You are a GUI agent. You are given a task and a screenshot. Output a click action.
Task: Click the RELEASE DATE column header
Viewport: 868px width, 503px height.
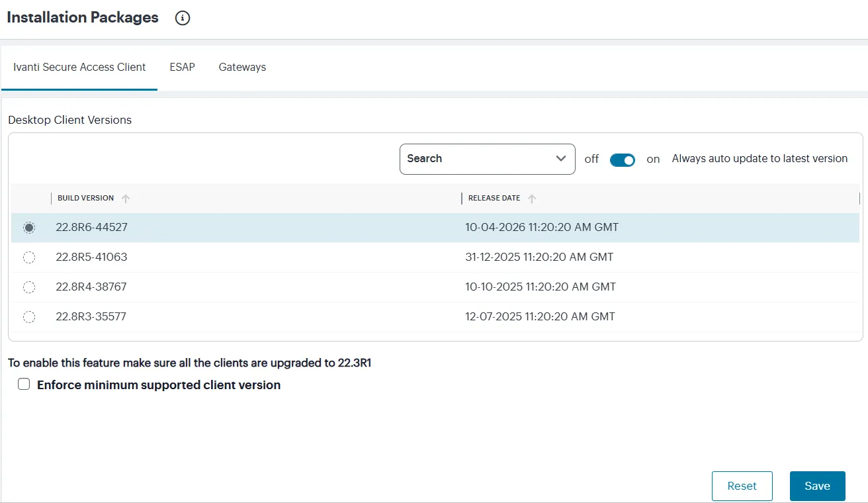click(x=494, y=199)
